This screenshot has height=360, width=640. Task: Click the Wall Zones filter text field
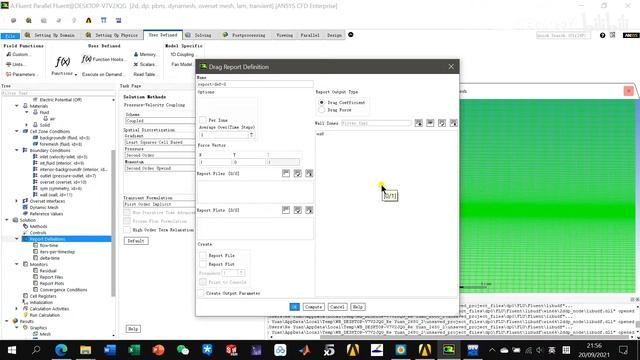[376, 123]
